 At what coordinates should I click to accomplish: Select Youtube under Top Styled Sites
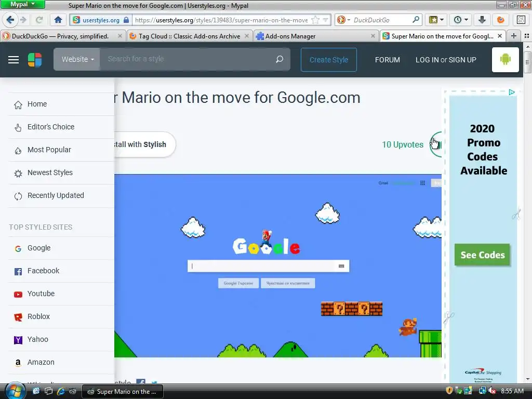[61, 294]
